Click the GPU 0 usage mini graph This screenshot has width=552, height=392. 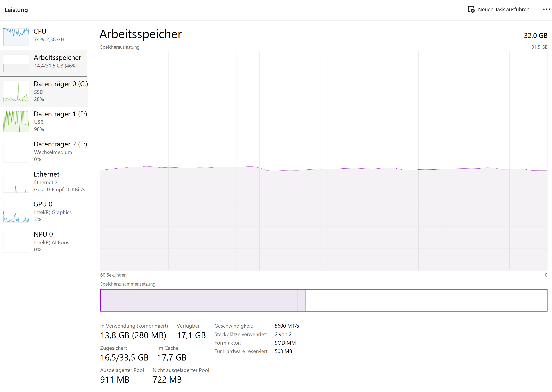[x=16, y=212]
